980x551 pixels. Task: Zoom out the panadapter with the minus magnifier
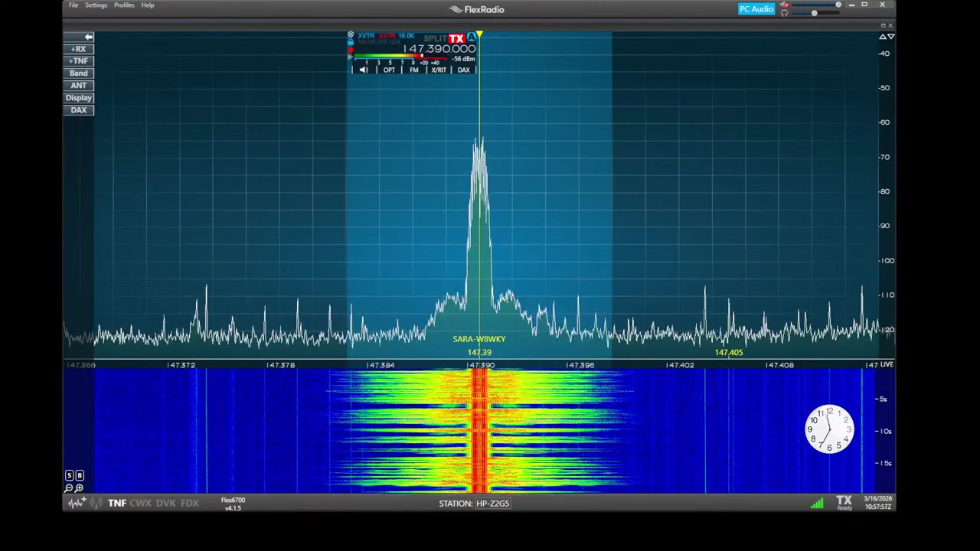(69, 487)
